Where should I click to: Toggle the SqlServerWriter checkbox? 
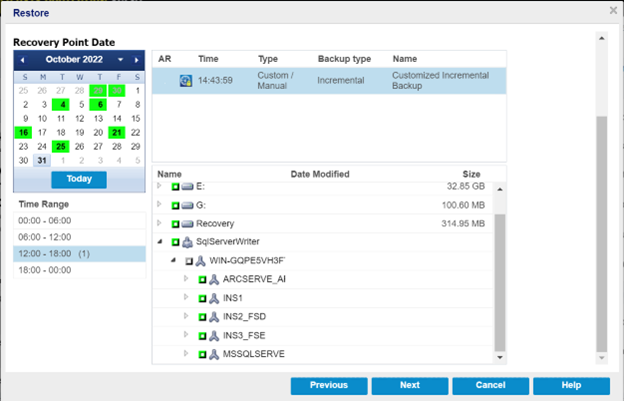176,242
